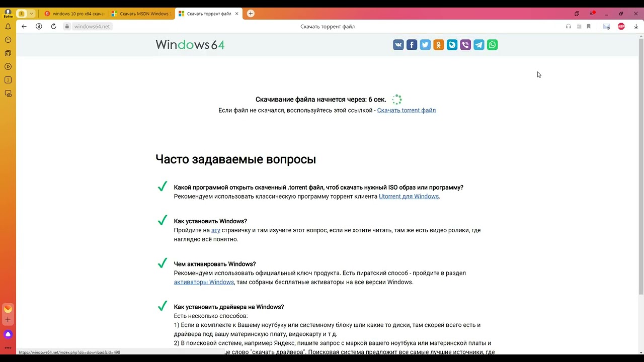Open a new tab with plus button
Image resolution: width=644 pixels, height=362 pixels.
tap(251, 14)
